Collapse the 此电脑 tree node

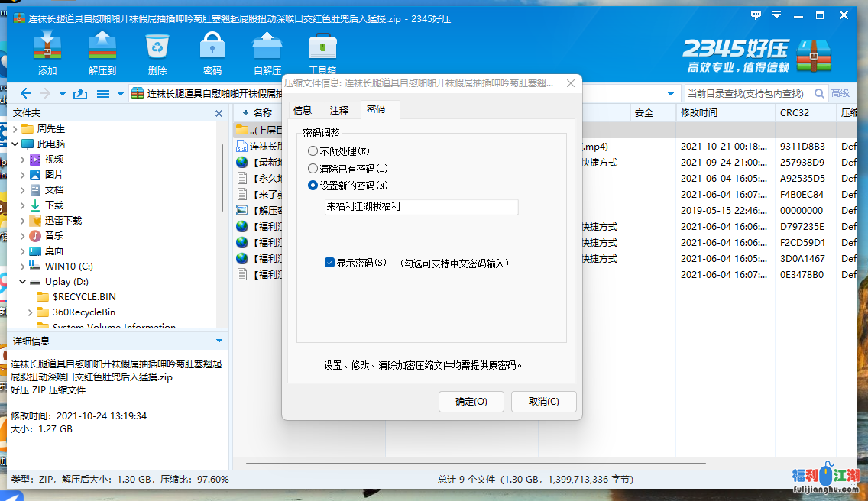[x=15, y=144]
